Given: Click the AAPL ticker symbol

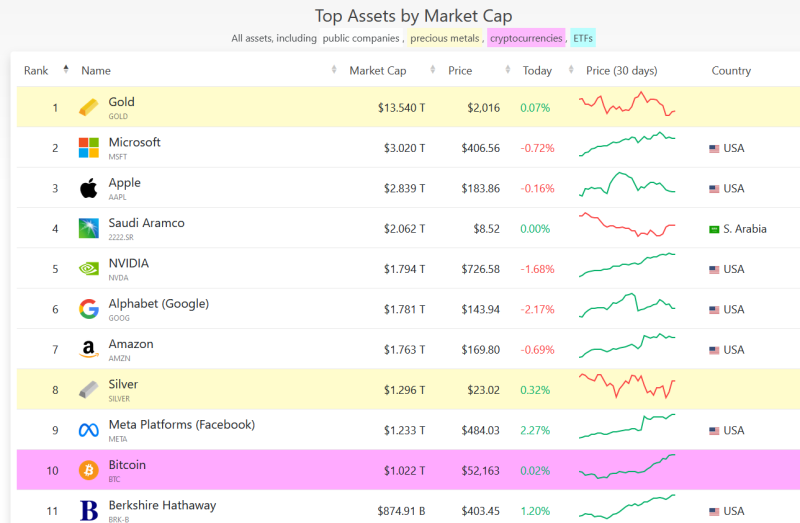Looking at the screenshot, I should coord(117,197).
